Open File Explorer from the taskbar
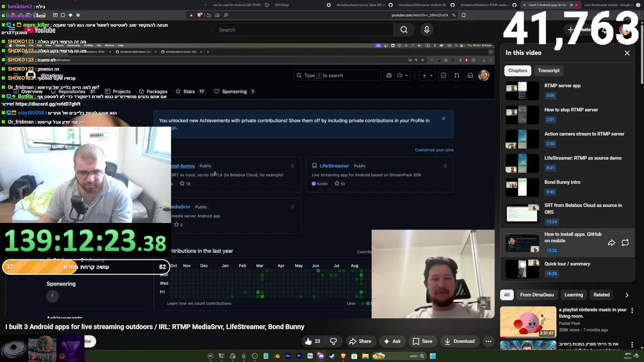Image resolution: width=644 pixels, height=362 pixels. point(365,356)
